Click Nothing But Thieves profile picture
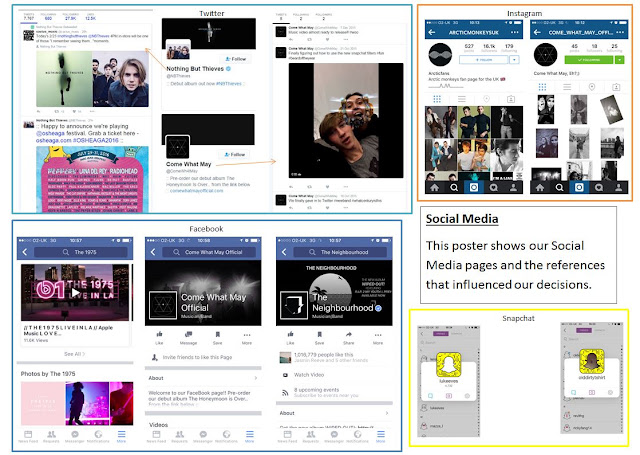This screenshot has width=640, height=455. (x=178, y=51)
